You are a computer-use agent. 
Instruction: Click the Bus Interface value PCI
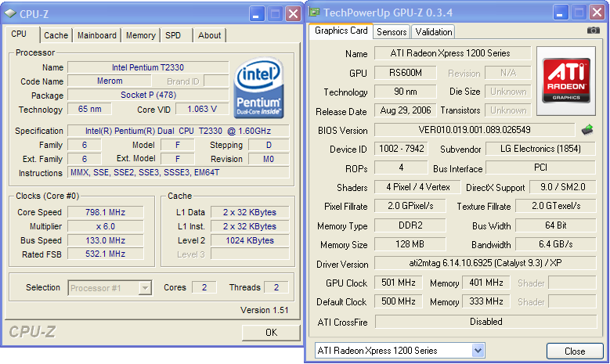(x=540, y=168)
